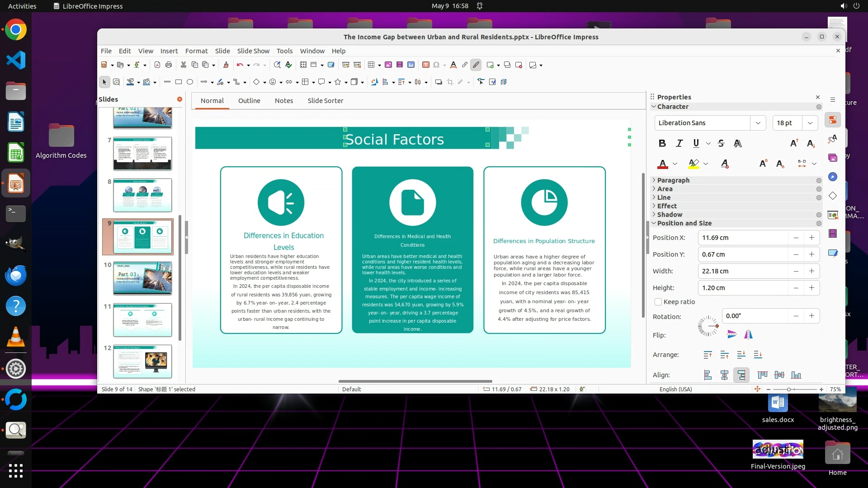The height and width of the screenshot is (488, 868).
Task: Select the Rectangle drawing tool
Action: (x=179, y=82)
